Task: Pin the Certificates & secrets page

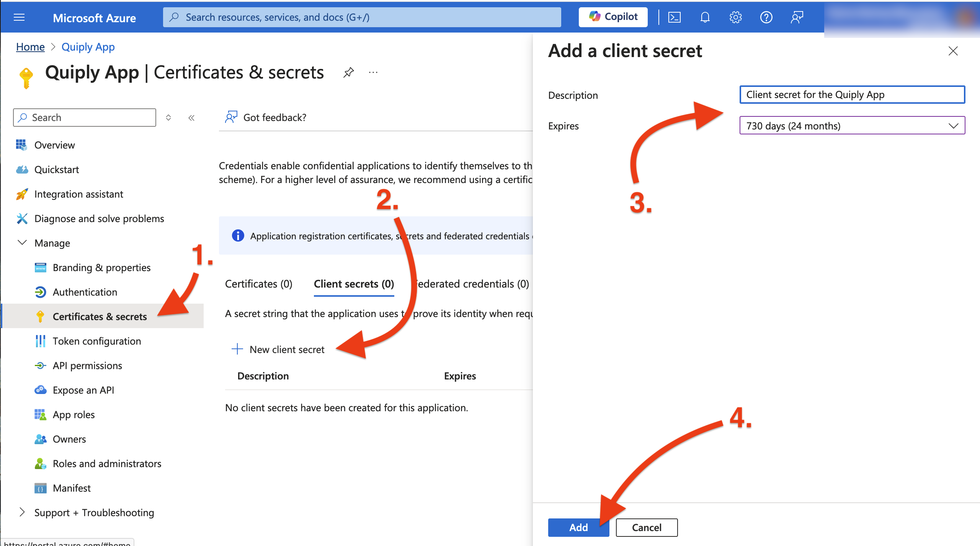Action: click(x=348, y=72)
